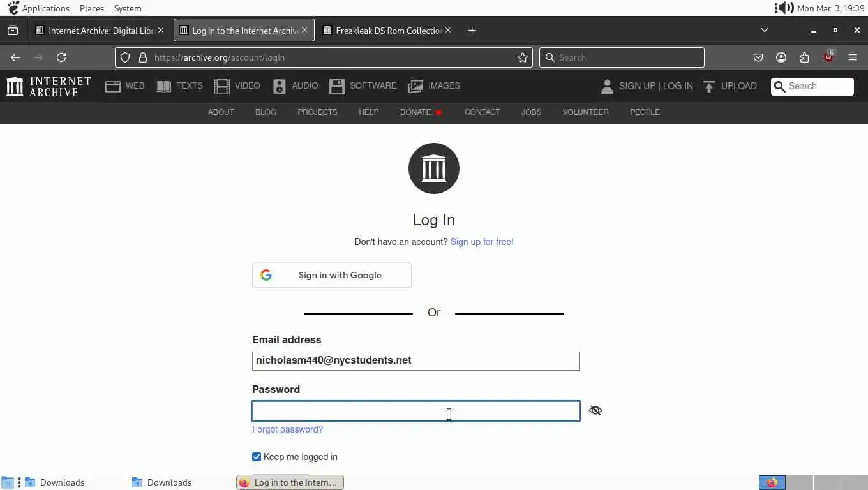The width and height of the screenshot is (868, 490).
Task: Open the CONTACT link
Action: click(482, 112)
